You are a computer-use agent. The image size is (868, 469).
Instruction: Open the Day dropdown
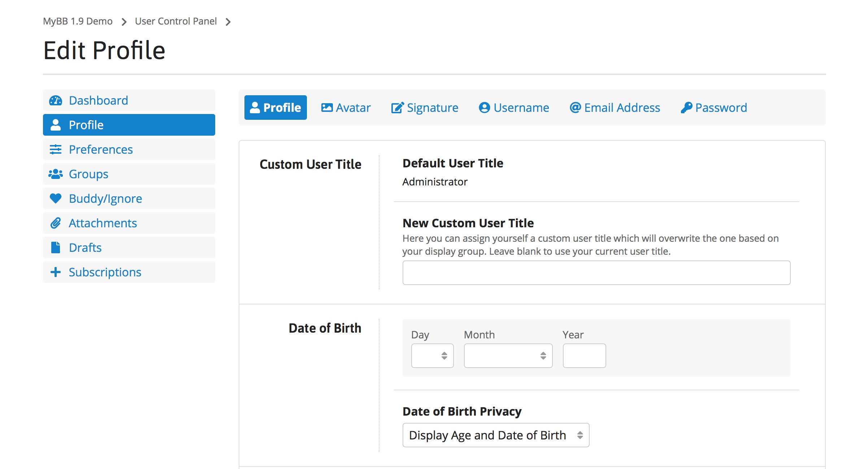[432, 356]
